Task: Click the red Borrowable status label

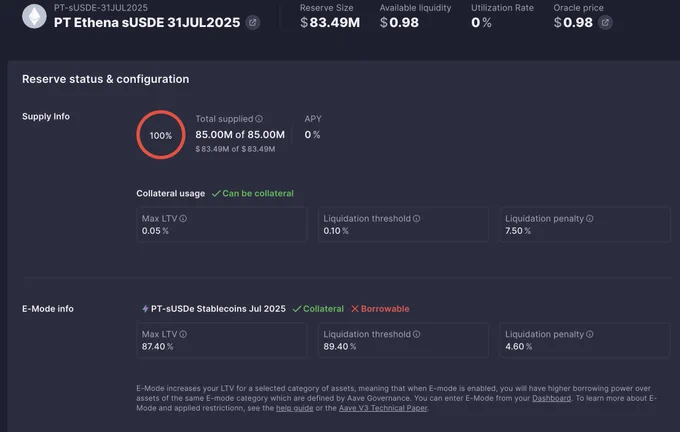Action: point(385,309)
